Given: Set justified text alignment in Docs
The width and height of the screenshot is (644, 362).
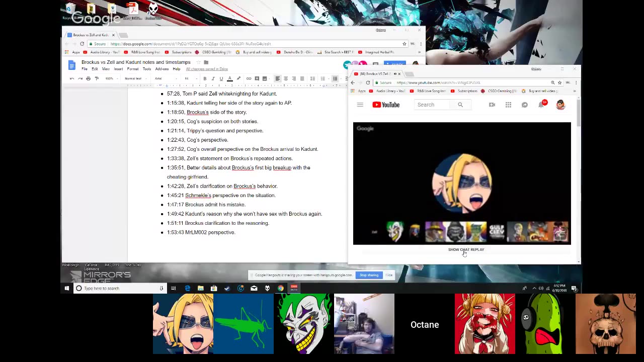Looking at the screenshot, I should 302,78.
